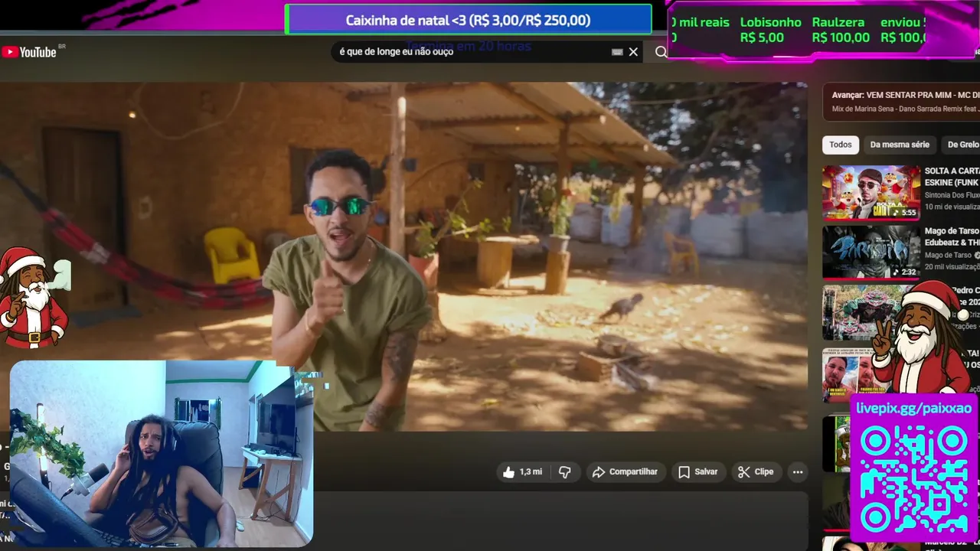
Task: Like the video showing 1,3 mi
Action: [522, 472]
